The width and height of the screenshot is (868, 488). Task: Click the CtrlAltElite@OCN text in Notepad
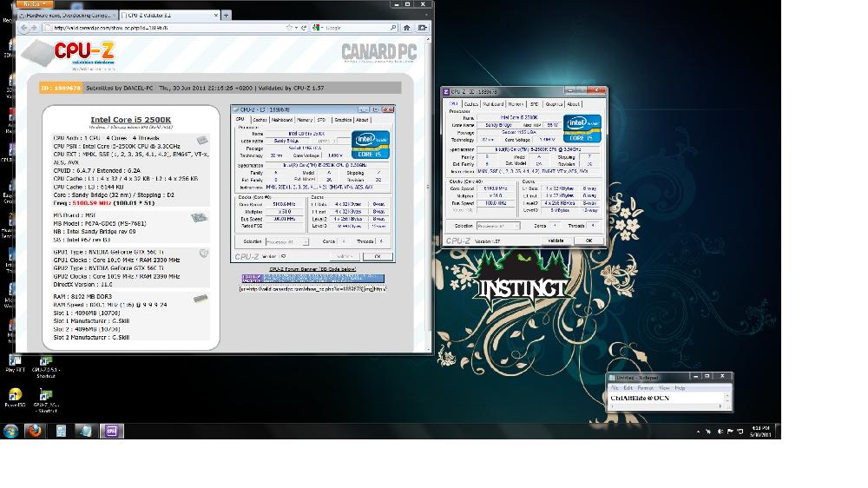(640, 398)
